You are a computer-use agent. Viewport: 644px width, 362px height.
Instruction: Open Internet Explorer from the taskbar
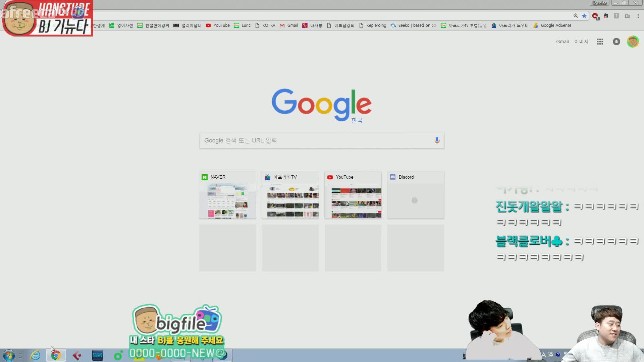[x=35, y=355]
